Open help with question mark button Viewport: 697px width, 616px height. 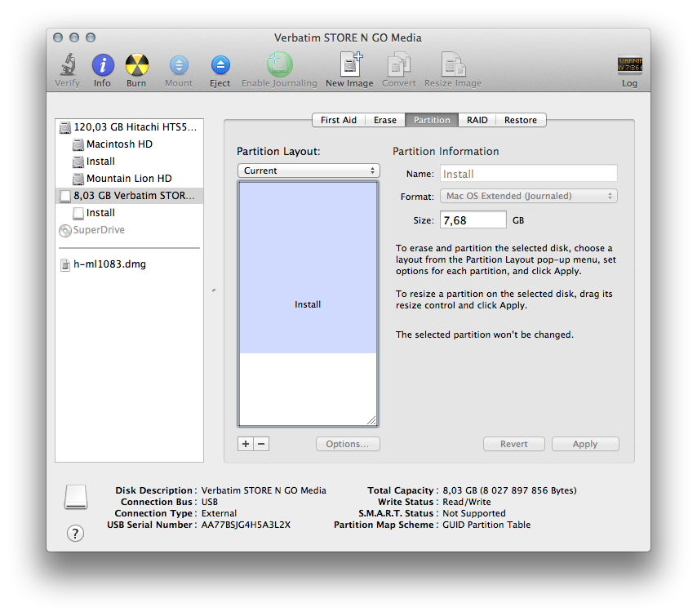click(76, 534)
